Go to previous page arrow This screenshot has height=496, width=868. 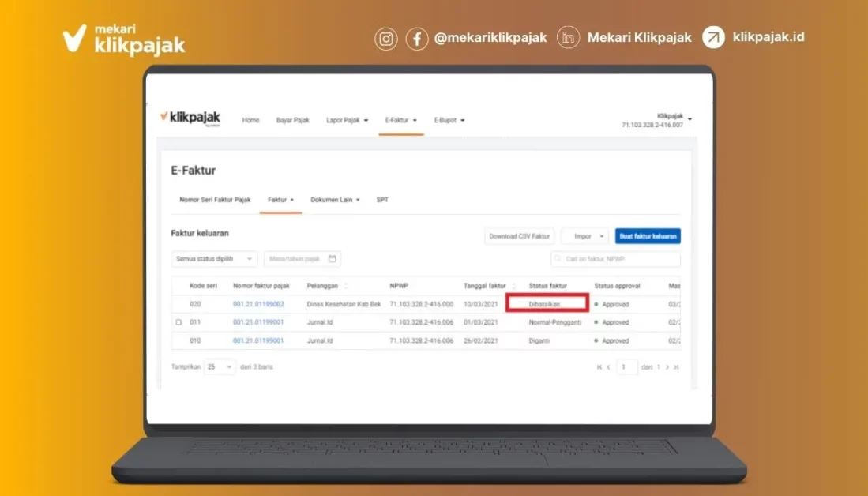[x=608, y=367]
